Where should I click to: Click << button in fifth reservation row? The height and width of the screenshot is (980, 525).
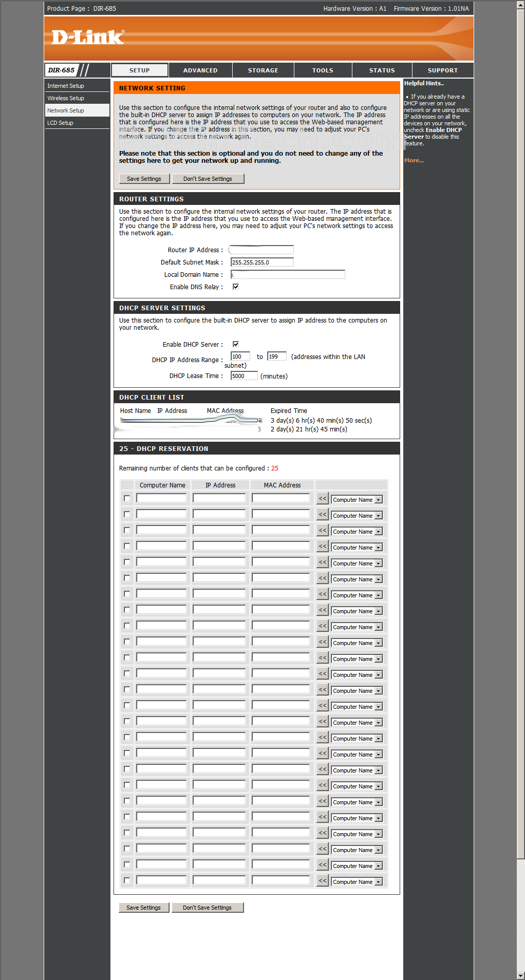click(x=323, y=562)
